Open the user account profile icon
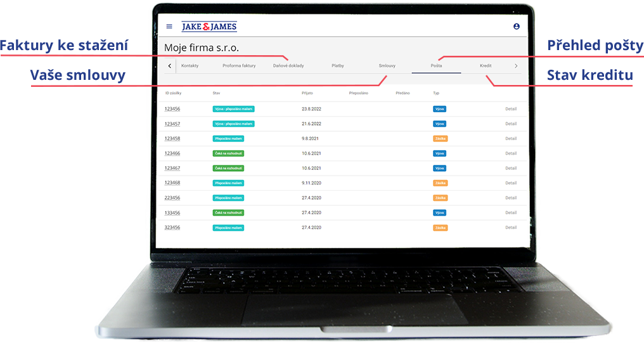644x343 pixels. coord(516,27)
